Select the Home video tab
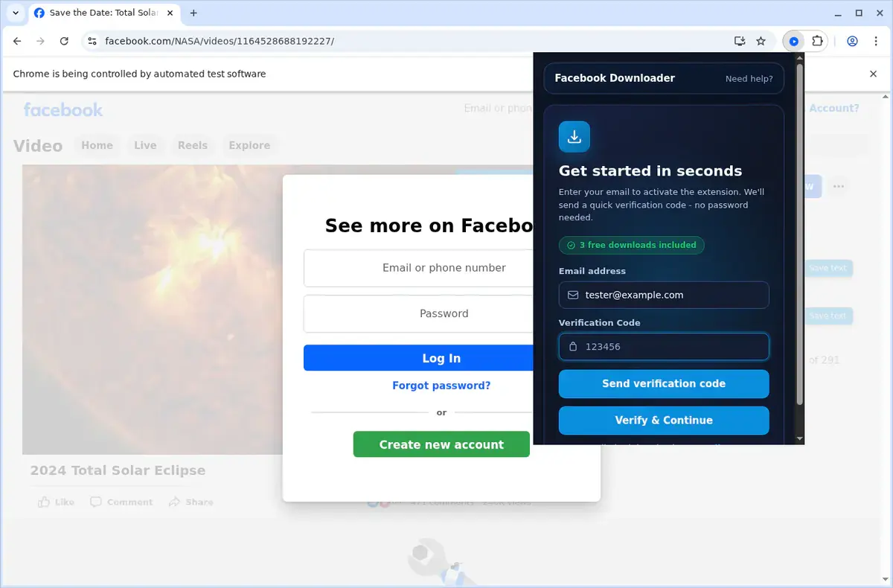Viewport: 893px width, 588px height. click(x=97, y=145)
